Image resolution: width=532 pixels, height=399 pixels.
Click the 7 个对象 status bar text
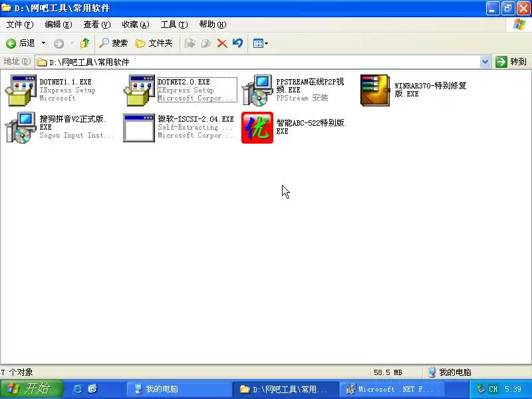[17, 372]
